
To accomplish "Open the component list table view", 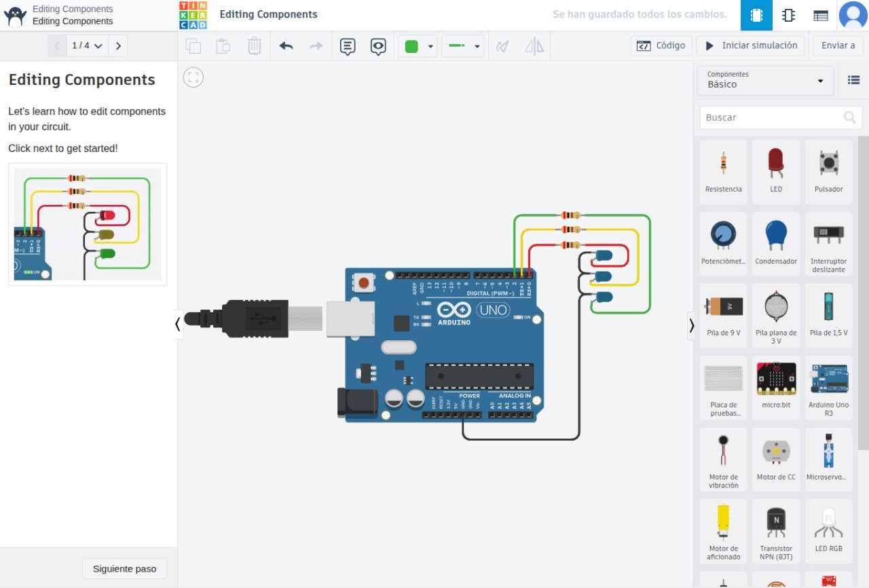I will (x=820, y=15).
